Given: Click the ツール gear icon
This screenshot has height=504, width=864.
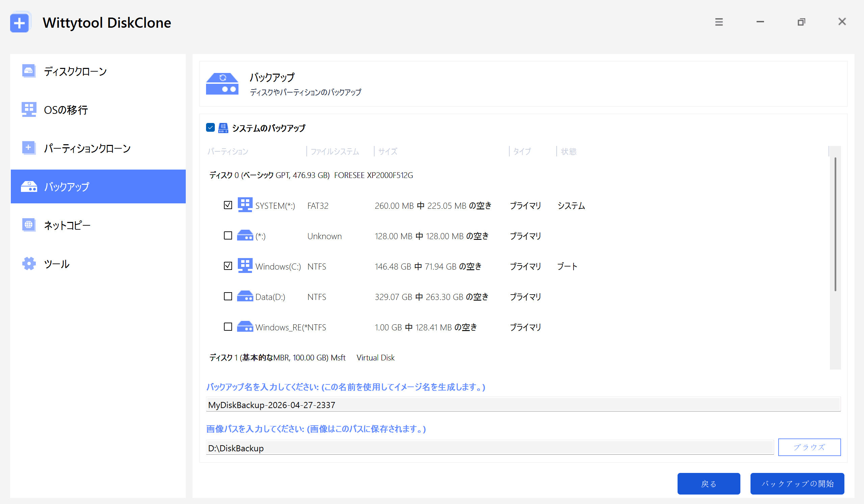Looking at the screenshot, I should [29, 263].
